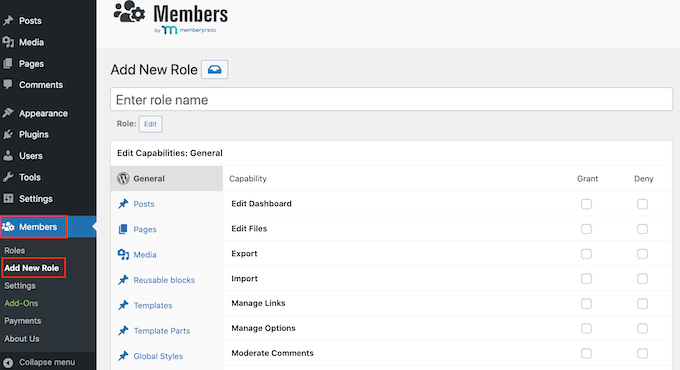The width and height of the screenshot is (680, 370).
Task: Click the pin icon beside Templates
Action: pyautogui.click(x=123, y=305)
